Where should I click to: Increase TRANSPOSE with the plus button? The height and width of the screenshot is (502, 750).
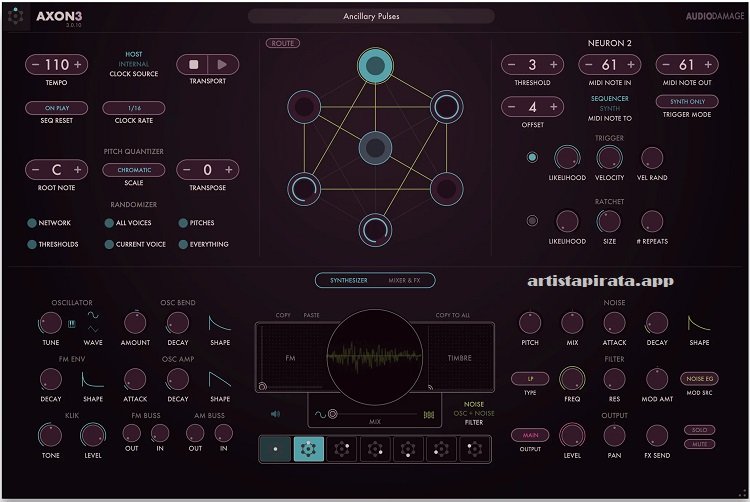(229, 170)
